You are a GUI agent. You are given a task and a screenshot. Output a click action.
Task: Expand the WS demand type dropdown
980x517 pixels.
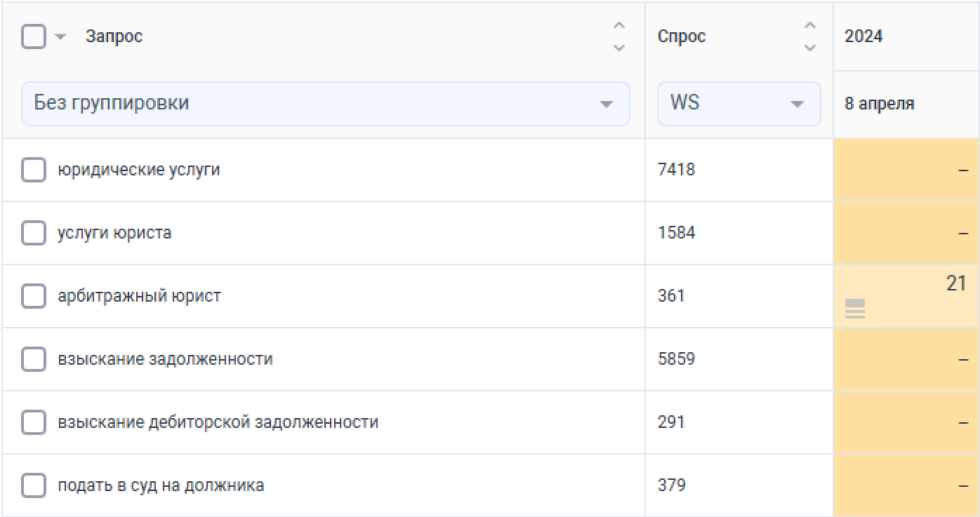[x=739, y=104]
